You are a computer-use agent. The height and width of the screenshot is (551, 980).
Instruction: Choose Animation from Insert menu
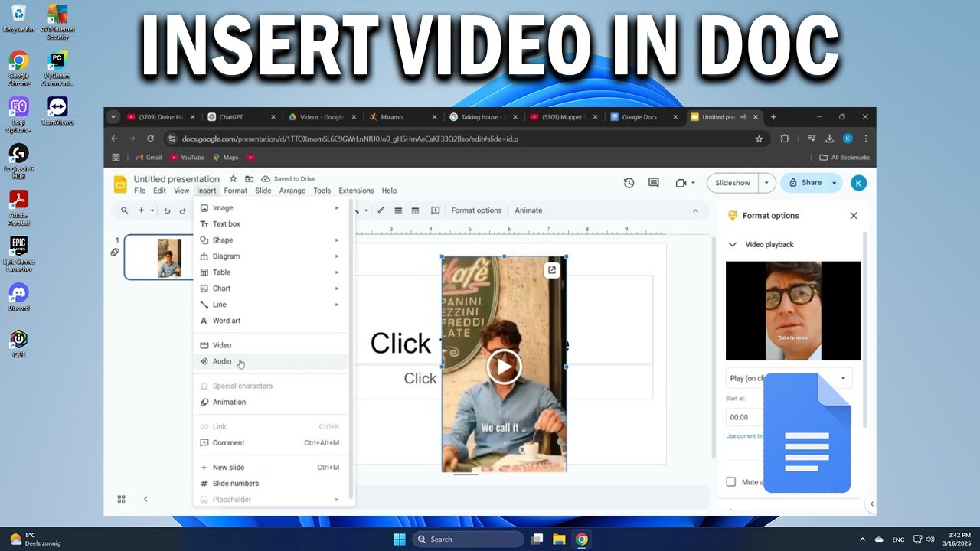point(271,402)
